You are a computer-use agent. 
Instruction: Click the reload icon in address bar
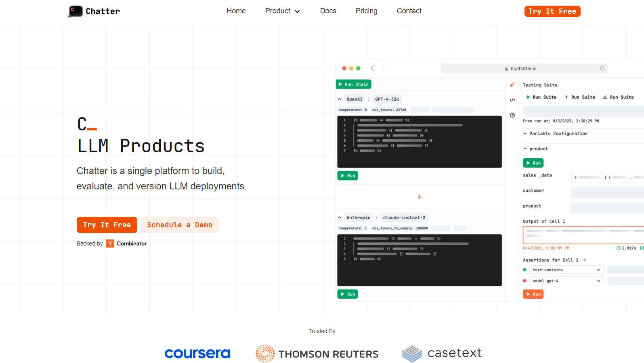(x=602, y=68)
